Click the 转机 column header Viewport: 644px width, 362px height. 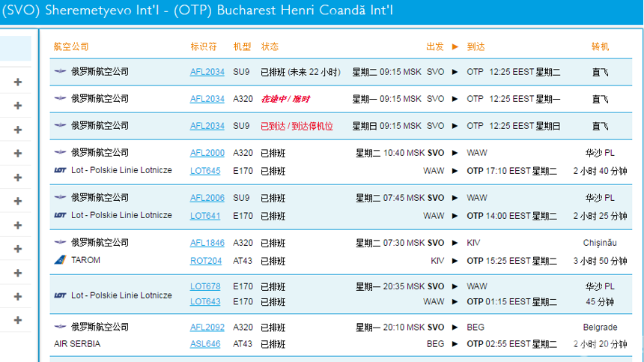click(x=600, y=46)
